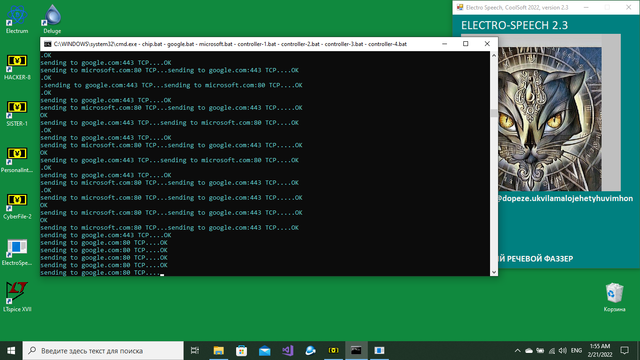Image resolution: width=640 pixels, height=360 pixels.
Task: Open the clock showing 1:55 AM
Action: (600, 351)
